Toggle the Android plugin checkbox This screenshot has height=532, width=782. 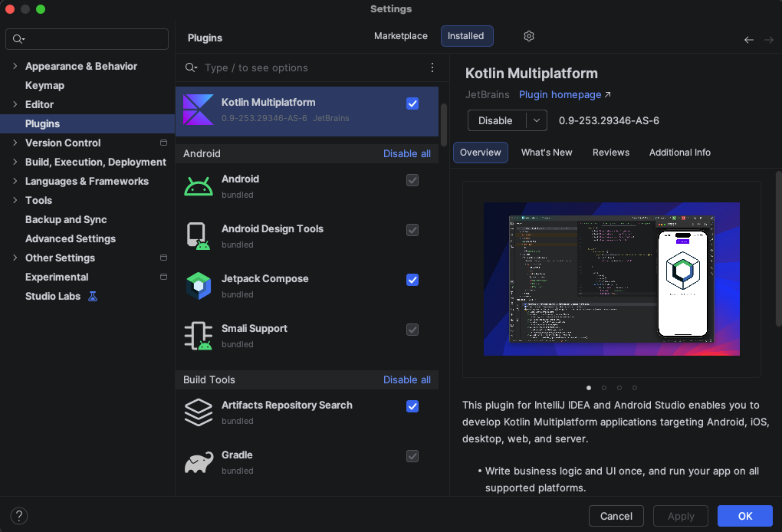412,180
